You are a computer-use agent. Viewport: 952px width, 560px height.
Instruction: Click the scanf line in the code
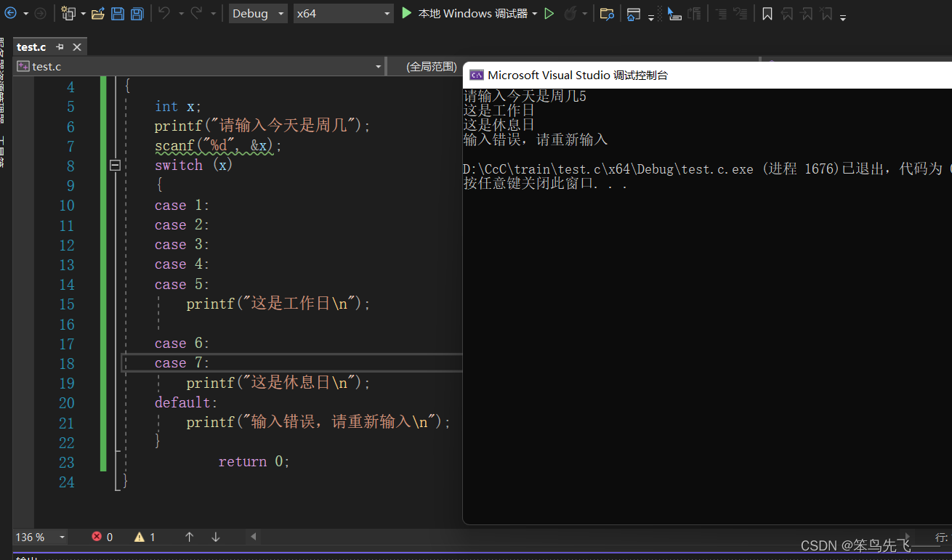(x=218, y=146)
